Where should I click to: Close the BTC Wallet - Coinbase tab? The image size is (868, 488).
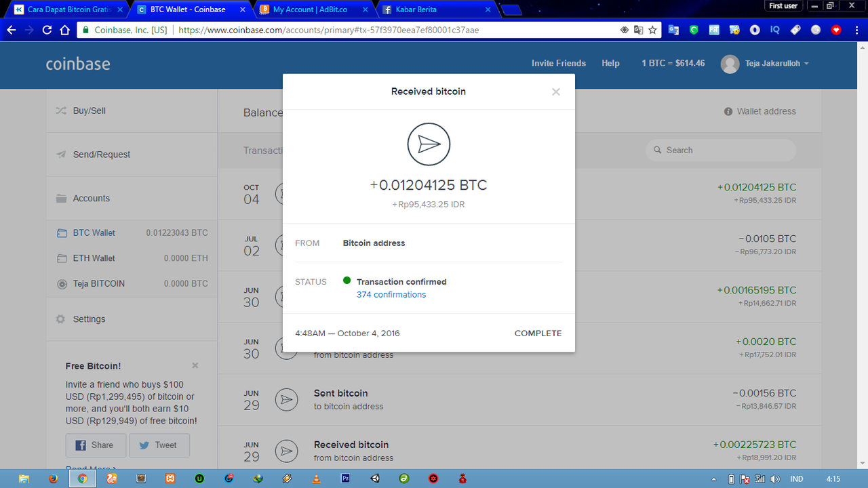click(x=242, y=9)
